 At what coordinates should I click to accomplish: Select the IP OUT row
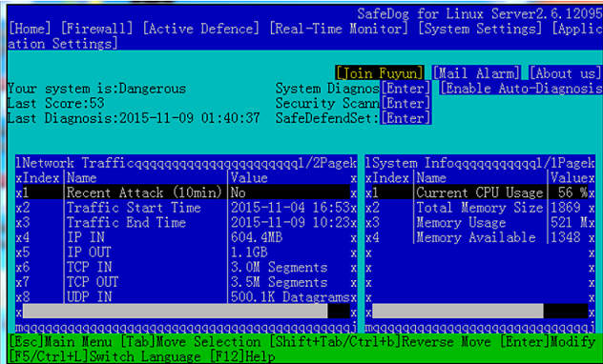[x=186, y=253]
